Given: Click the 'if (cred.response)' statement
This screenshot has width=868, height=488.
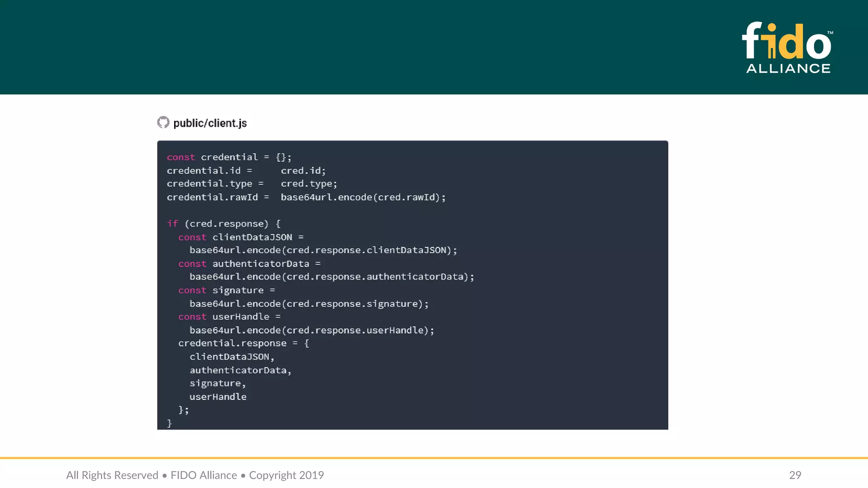Looking at the screenshot, I should [223, 224].
